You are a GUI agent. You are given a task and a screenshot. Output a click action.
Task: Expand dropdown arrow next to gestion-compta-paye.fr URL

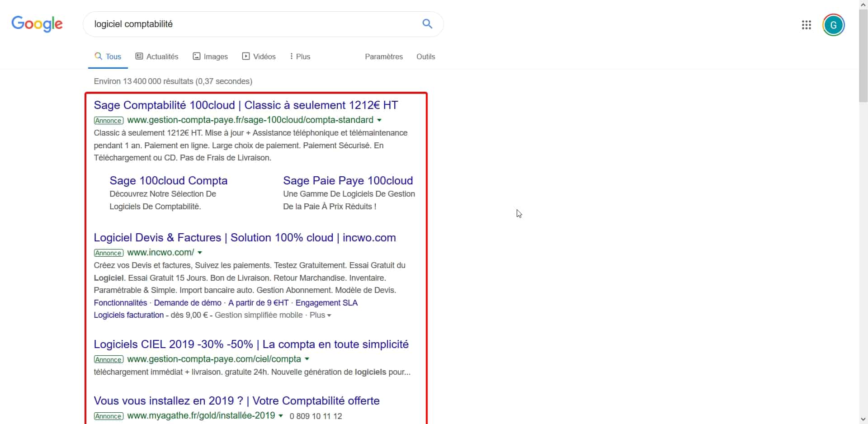[379, 120]
